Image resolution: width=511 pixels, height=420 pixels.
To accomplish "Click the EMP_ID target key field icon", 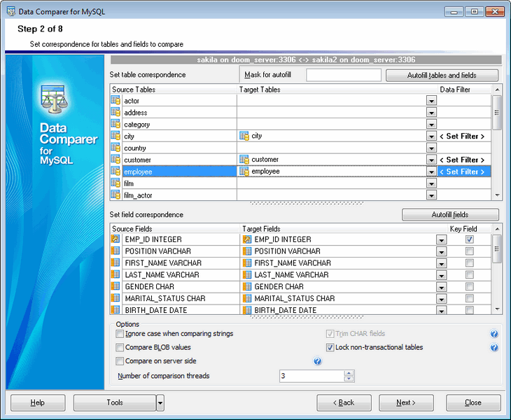I will click(x=247, y=239).
